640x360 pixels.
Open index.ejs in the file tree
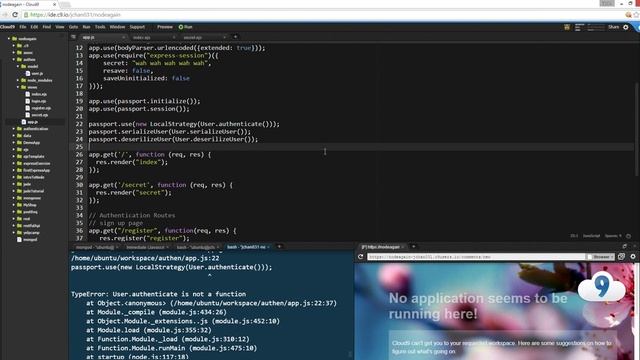pyautogui.click(x=39, y=94)
